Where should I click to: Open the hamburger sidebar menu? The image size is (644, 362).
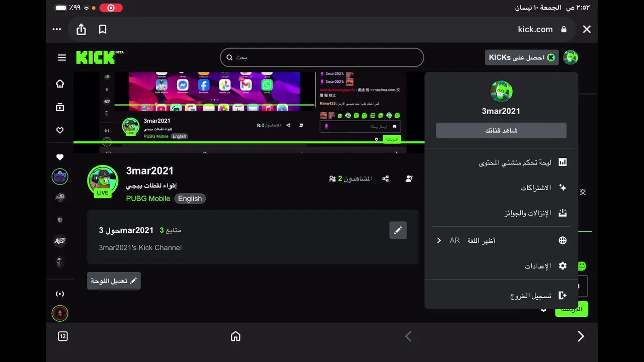[62, 58]
